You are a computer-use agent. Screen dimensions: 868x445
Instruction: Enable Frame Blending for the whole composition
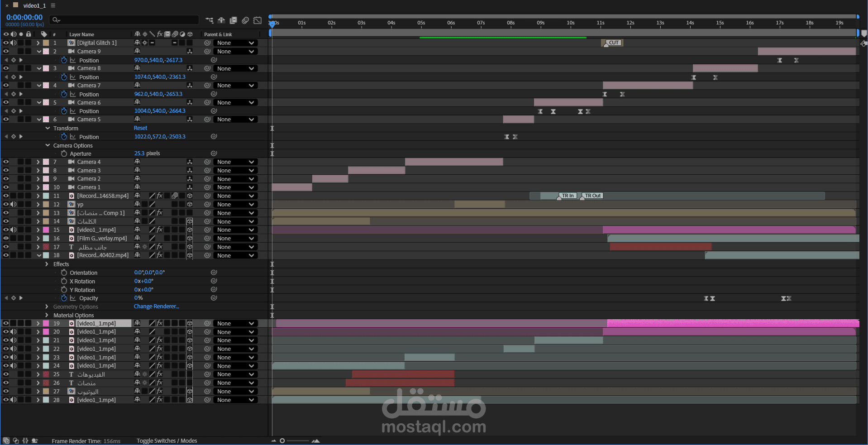click(234, 20)
